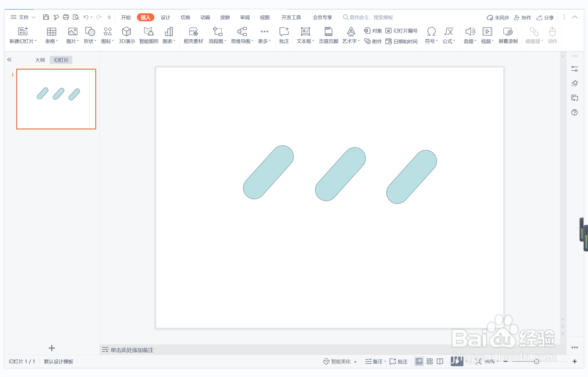The height and width of the screenshot is (377, 588).
Task: Open the help icon in right sidebar
Action: pos(574,113)
